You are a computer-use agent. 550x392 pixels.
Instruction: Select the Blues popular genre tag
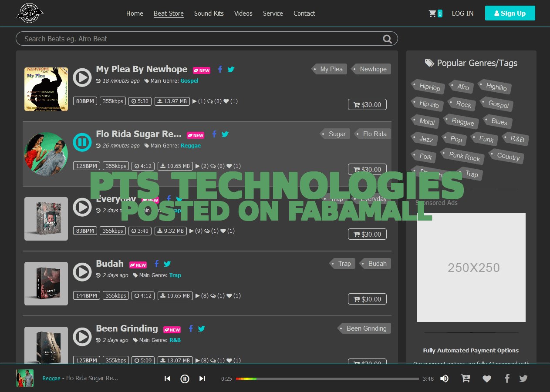pyautogui.click(x=498, y=122)
